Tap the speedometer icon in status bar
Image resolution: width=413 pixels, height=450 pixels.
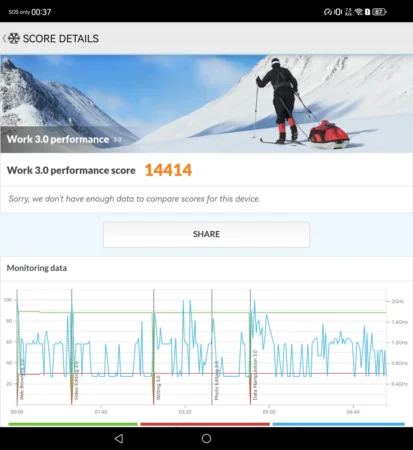point(328,12)
